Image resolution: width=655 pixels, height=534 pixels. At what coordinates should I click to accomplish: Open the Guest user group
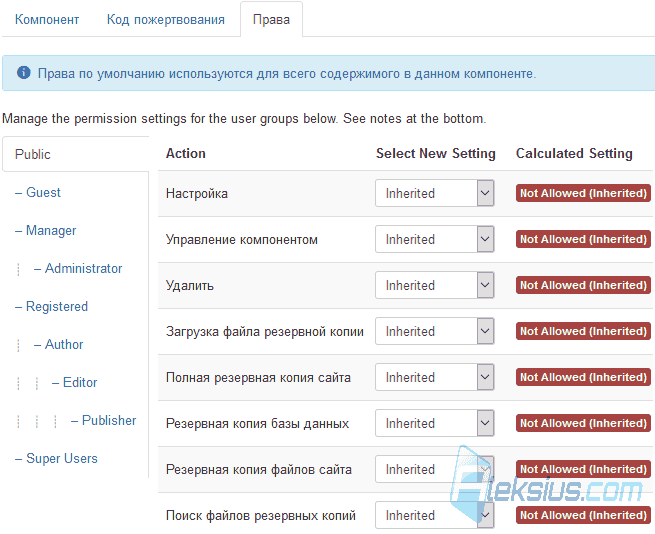43,192
